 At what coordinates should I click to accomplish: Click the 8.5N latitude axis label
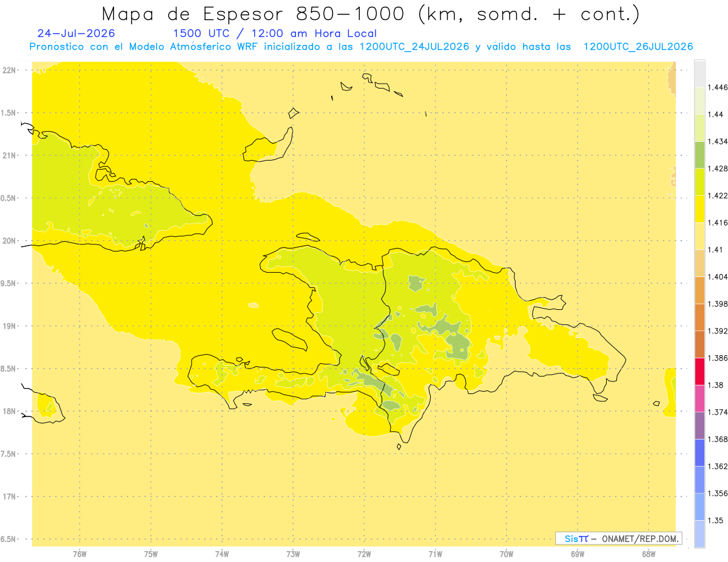[9, 369]
